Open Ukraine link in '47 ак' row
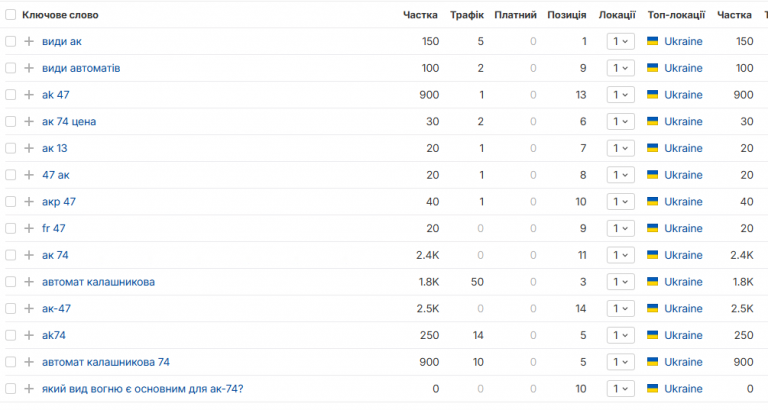768x410 pixels. 683,175
